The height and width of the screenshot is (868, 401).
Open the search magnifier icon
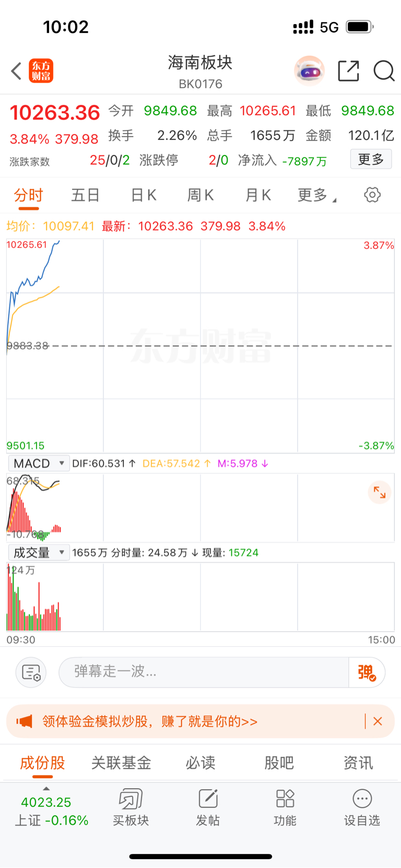pos(384,71)
